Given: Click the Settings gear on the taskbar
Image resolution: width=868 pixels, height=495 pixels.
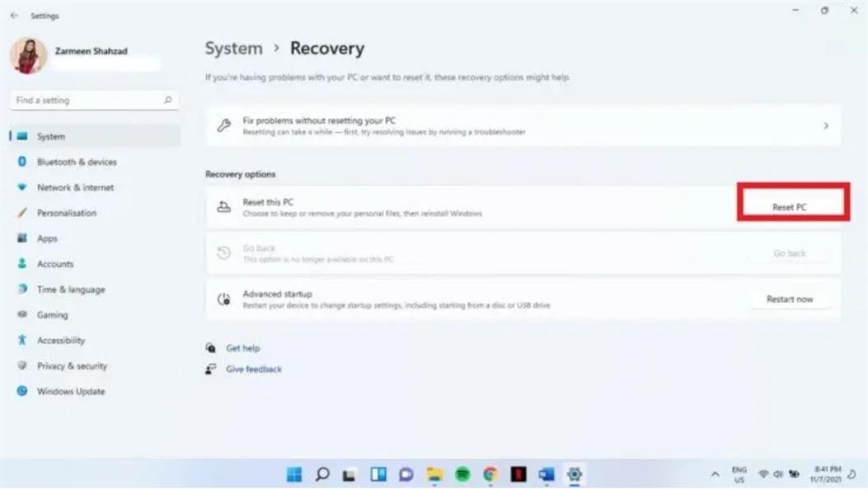Looking at the screenshot, I should point(575,474).
